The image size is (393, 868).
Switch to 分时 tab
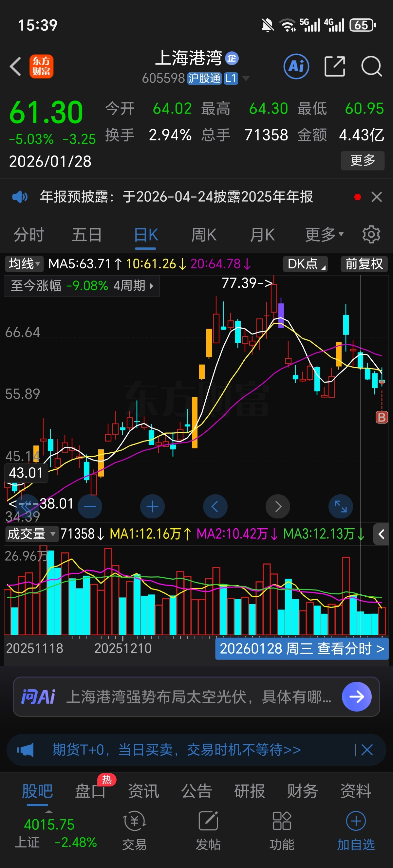coord(29,235)
